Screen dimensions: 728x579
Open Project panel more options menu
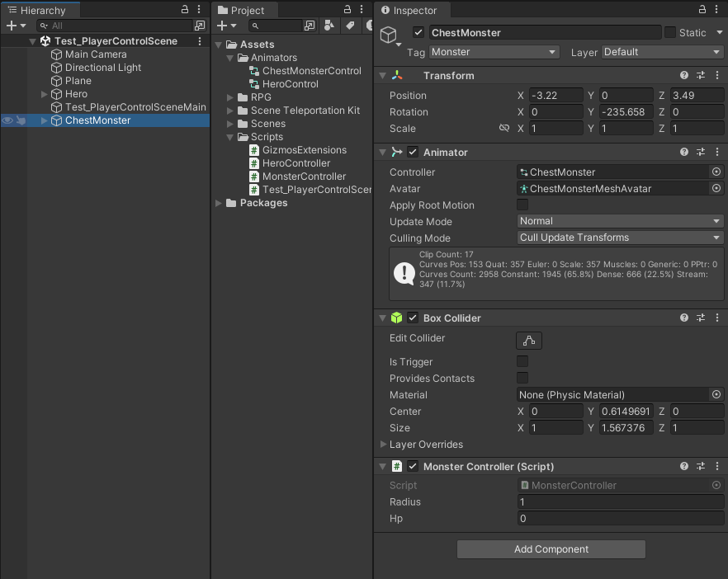tap(362, 9)
